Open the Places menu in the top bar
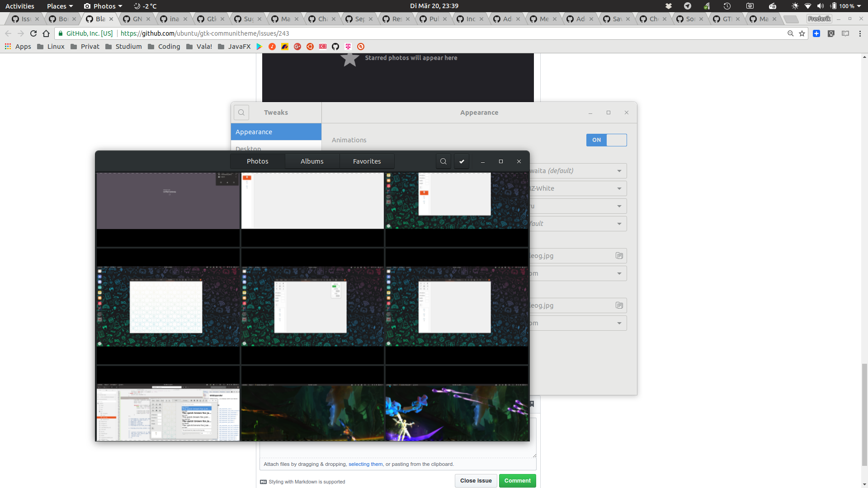 pyautogui.click(x=57, y=6)
